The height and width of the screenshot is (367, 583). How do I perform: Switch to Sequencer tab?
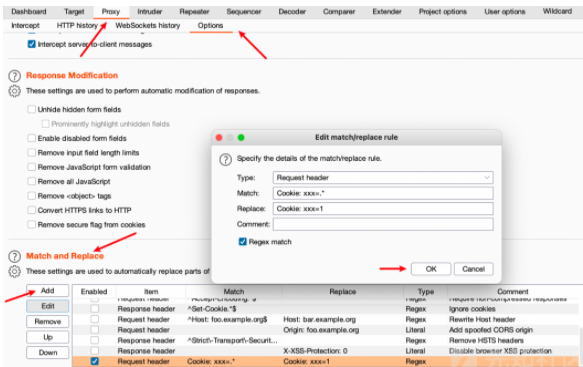[x=244, y=12]
